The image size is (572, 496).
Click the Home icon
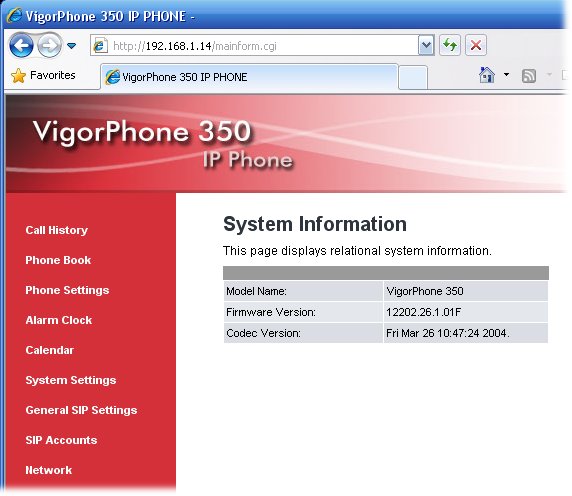(x=487, y=75)
